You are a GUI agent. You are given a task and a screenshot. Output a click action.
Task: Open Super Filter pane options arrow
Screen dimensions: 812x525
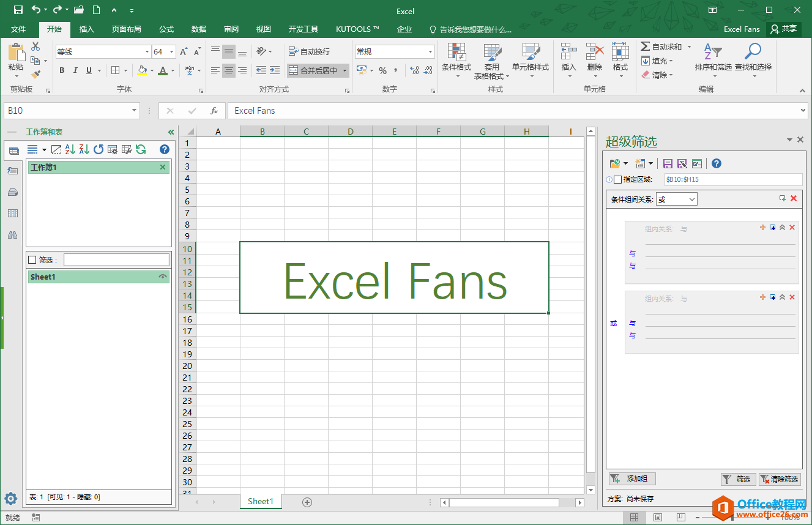click(x=789, y=140)
